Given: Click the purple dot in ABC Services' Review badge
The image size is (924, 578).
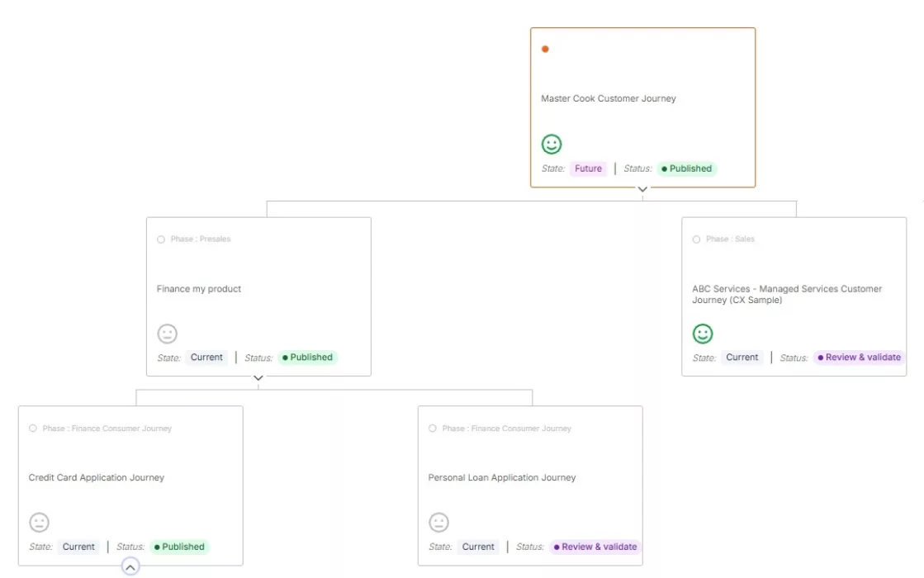Looking at the screenshot, I should tap(820, 357).
